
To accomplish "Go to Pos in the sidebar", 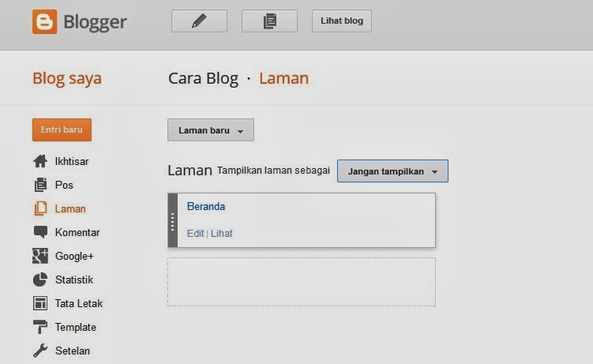I will (x=64, y=186).
